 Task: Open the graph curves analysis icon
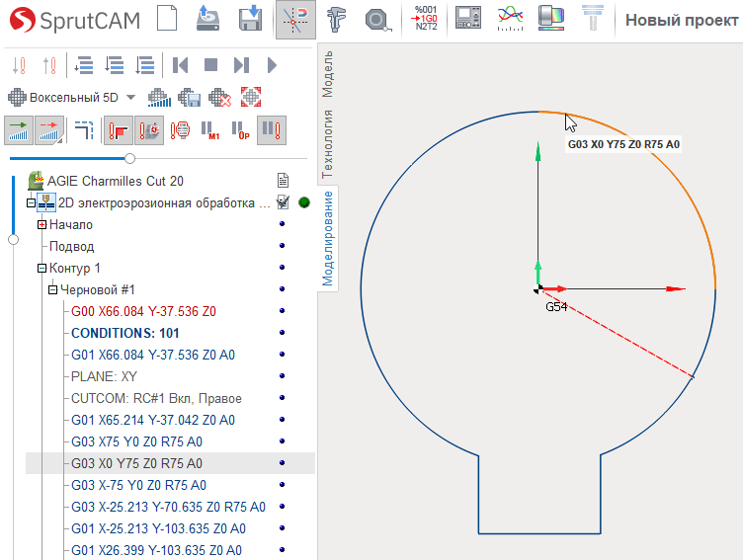(x=511, y=19)
